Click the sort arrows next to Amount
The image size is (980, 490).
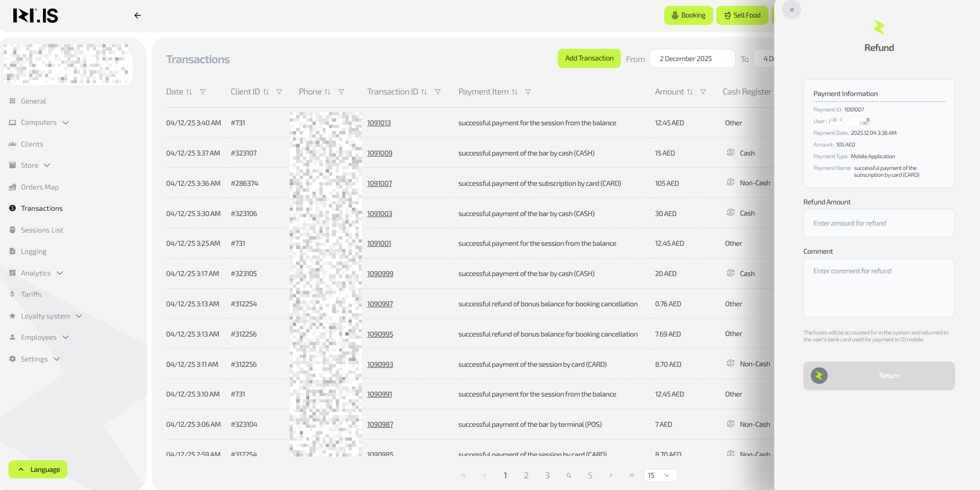690,92
